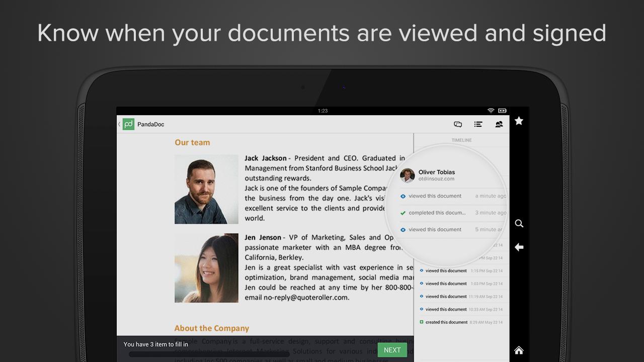This screenshot has height=362, width=644.
Task: Click the ot@insouz.com email address
Action: (436, 179)
